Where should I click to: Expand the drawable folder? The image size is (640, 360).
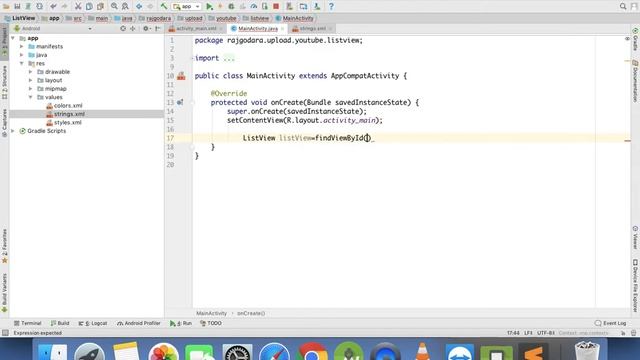click(x=30, y=72)
